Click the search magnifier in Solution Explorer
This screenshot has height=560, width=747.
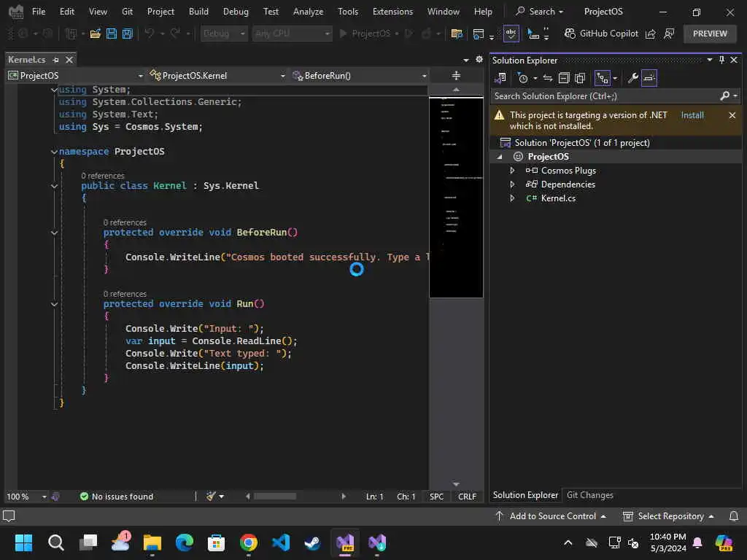724,96
